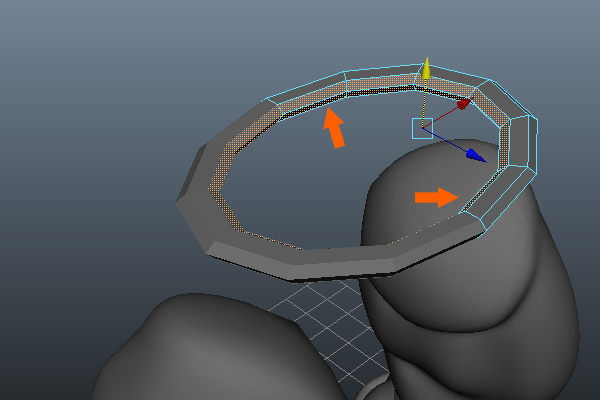Click the yellow Y-axis move arrow
This screenshot has height=400, width=600.
[426, 68]
